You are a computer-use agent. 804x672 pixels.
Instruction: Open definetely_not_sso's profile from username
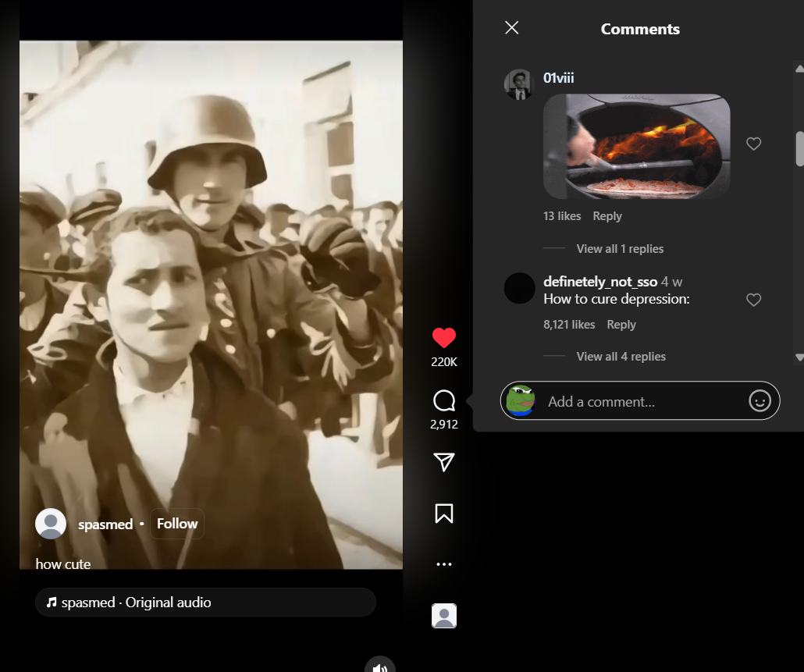600,282
